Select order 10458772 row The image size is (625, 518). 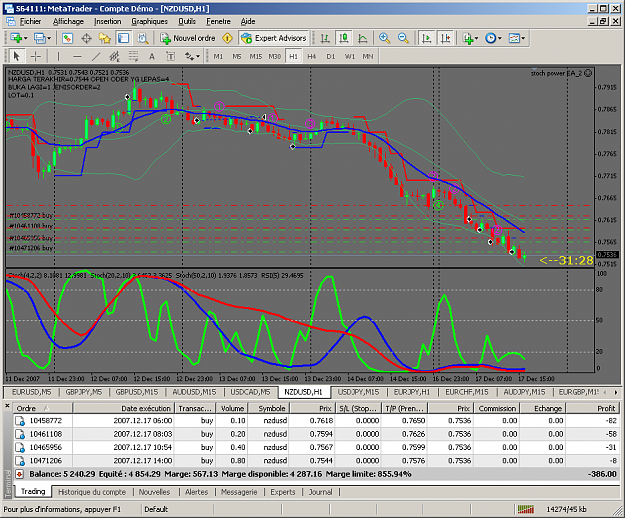(316, 421)
